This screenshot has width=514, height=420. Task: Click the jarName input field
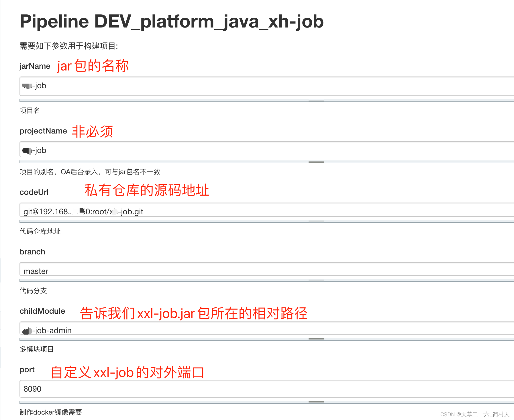[x=267, y=86]
